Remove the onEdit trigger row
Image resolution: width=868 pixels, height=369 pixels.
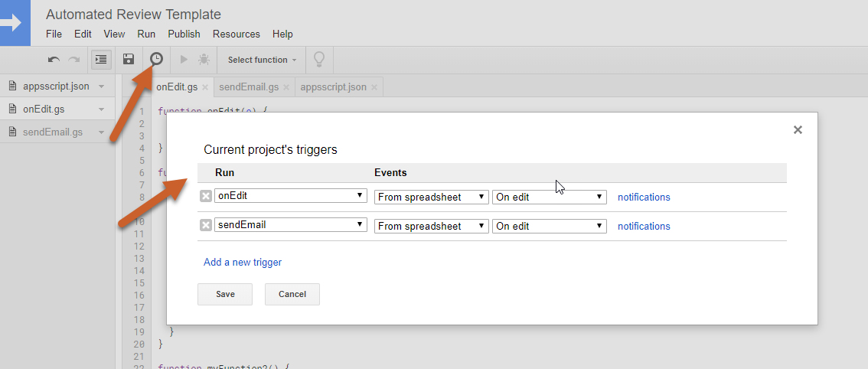coord(206,196)
